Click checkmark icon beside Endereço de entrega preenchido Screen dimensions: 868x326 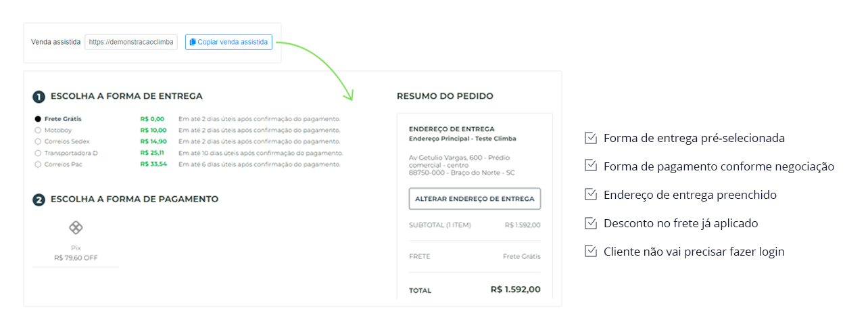click(590, 195)
